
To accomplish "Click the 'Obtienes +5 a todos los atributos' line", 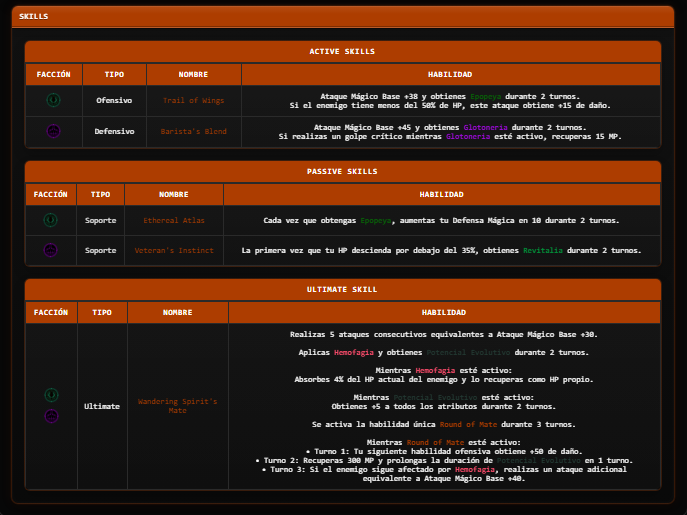I will [444, 406].
